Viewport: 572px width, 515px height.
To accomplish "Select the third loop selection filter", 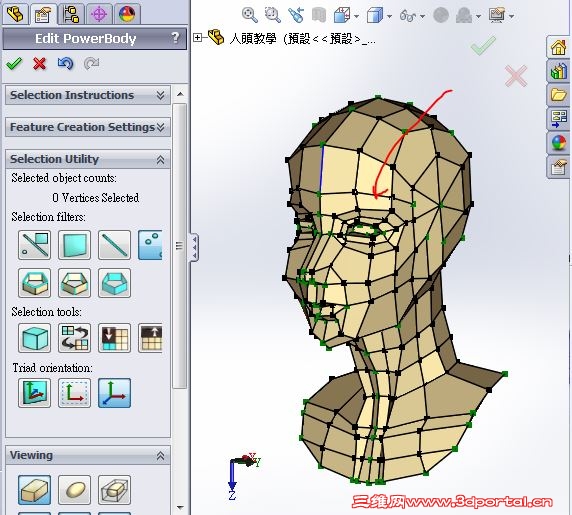I will (x=115, y=283).
